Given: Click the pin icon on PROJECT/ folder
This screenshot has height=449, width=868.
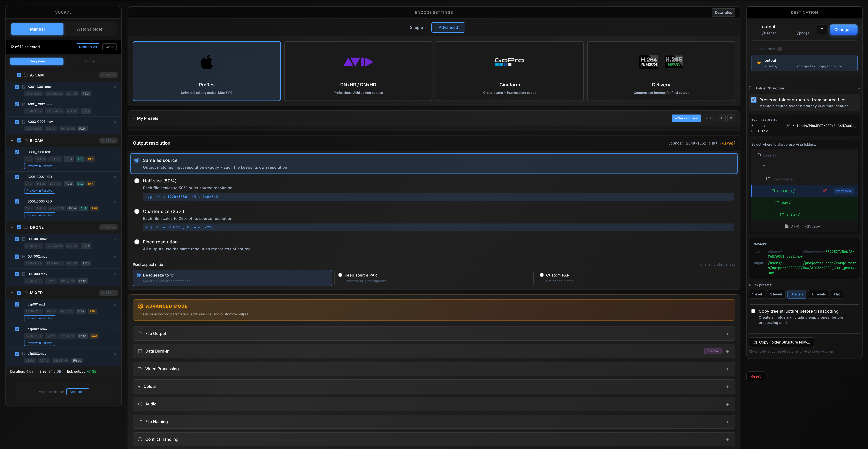Looking at the screenshot, I should coord(824,191).
